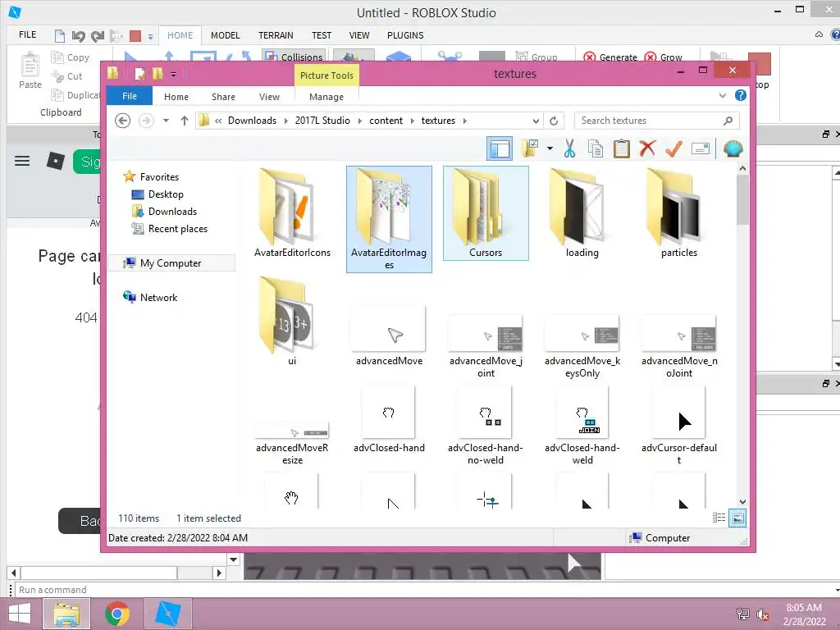Click 2017L Studio in the breadcrumb
The width and height of the screenshot is (840, 630).
[322, 121]
